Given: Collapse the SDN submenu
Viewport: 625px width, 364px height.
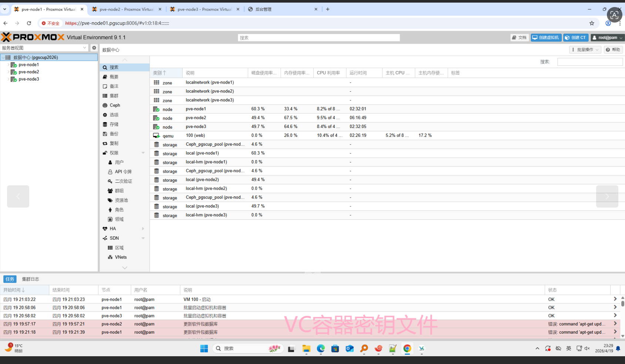Looking at the screenshot, I should 143,238.
